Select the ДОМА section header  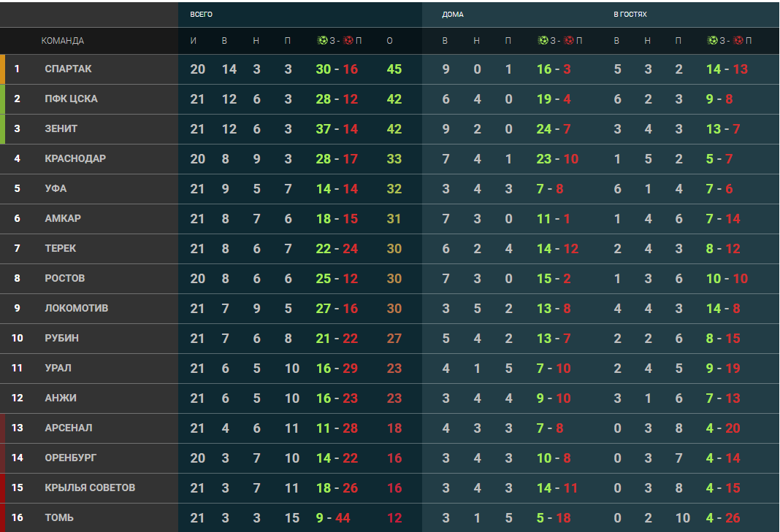click(453, 15)
